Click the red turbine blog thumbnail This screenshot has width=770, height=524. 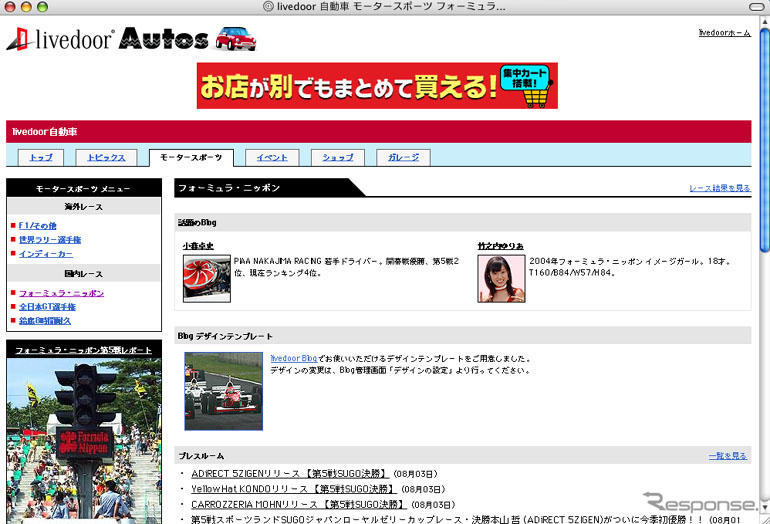pos(207,279)
